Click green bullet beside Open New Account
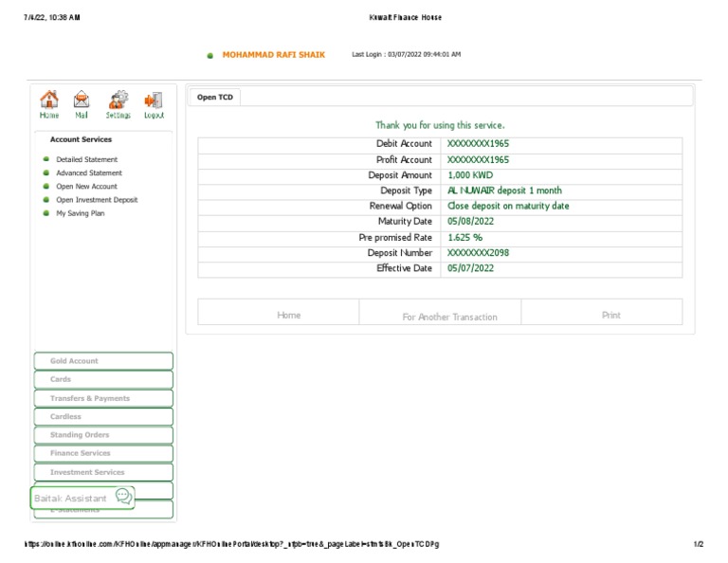The width and height of the screenshot is (728, 563). [45, 186]
